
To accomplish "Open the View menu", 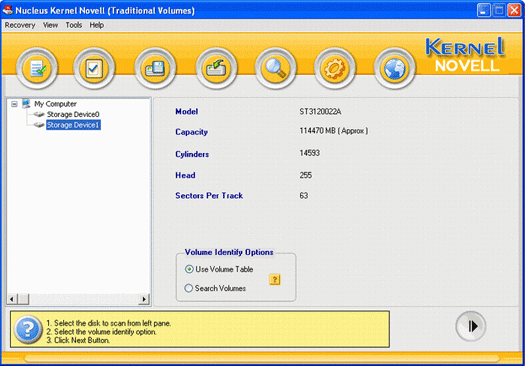I will coord(50,25).
